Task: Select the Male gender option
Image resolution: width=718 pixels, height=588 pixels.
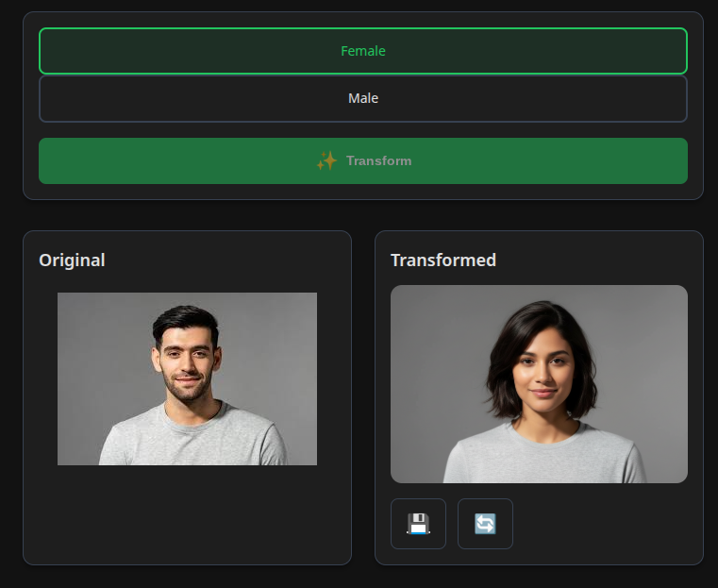Action: point(363,98)
